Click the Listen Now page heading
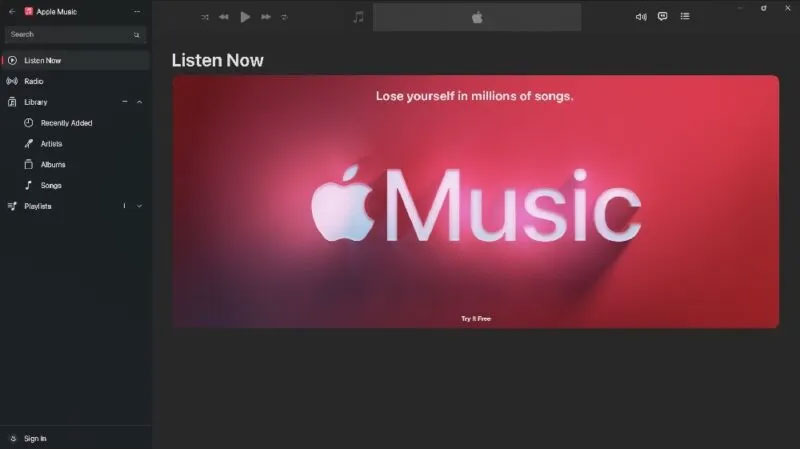This screenshot has height=449, width=800. click(217, 60)
